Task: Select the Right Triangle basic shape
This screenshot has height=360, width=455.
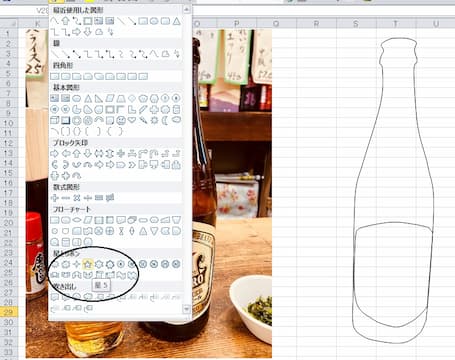Action: pyautogui.click(x=99, y=98)
